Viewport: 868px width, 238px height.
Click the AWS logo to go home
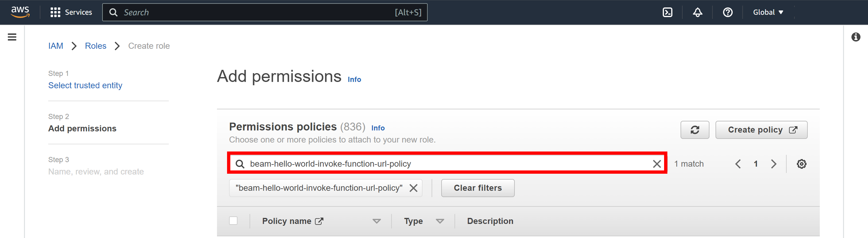coord(20,12)
